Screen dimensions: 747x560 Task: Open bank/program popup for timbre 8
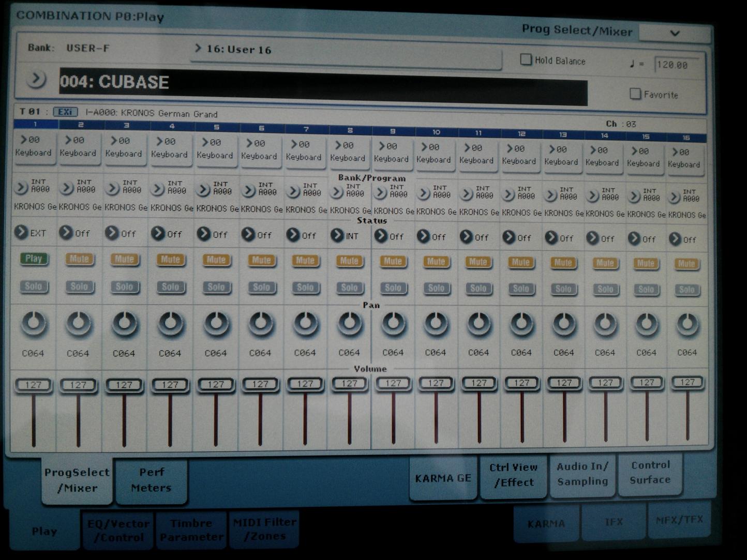[x=337, y=192]
